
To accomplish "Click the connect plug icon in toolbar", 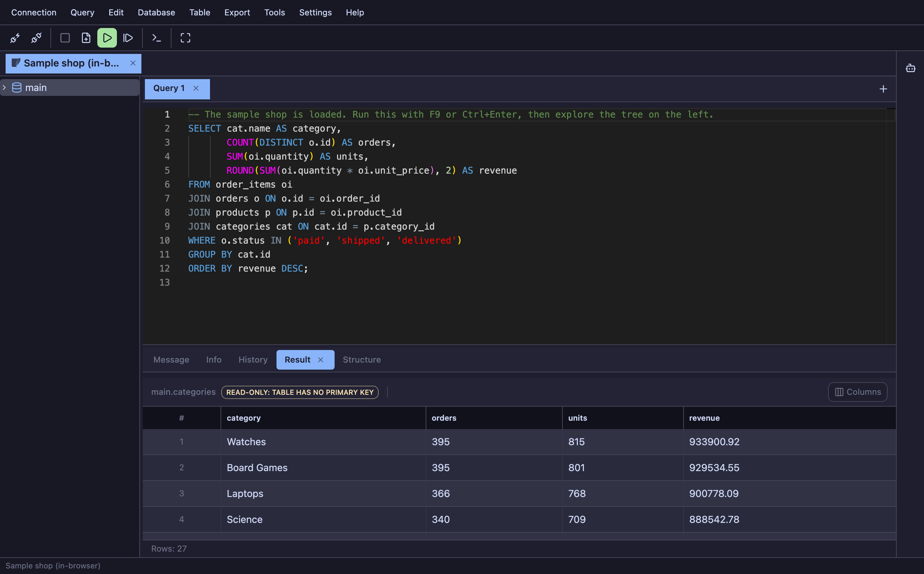I will tap(15, 38).
